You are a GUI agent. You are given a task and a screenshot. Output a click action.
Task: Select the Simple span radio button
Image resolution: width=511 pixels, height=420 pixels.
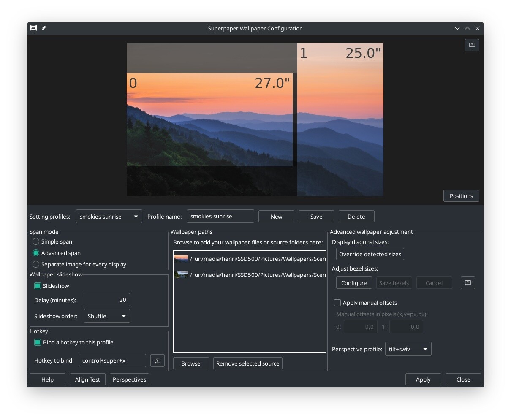[x=36, y=241]
